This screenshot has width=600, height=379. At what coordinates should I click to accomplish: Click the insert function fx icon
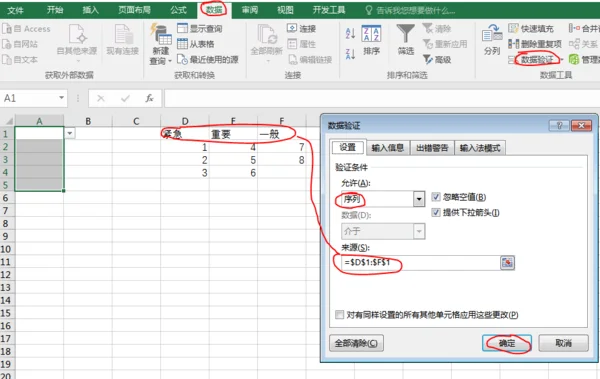149,98
